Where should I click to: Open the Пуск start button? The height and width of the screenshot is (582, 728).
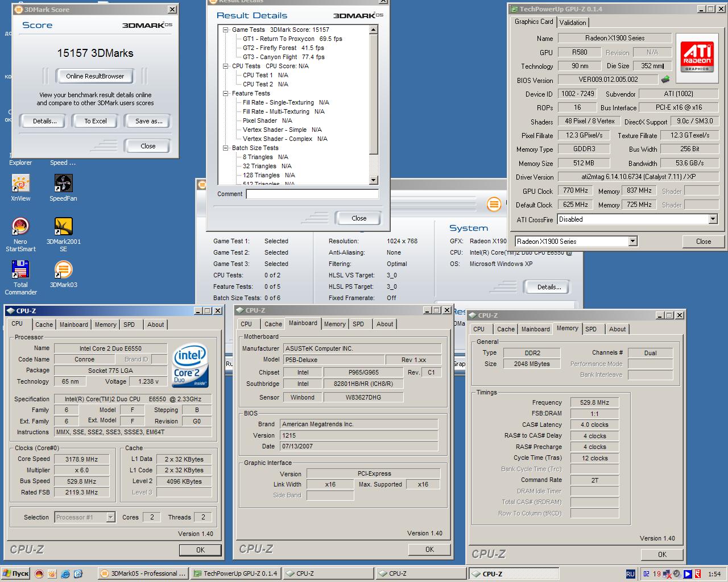pos(16,573)
